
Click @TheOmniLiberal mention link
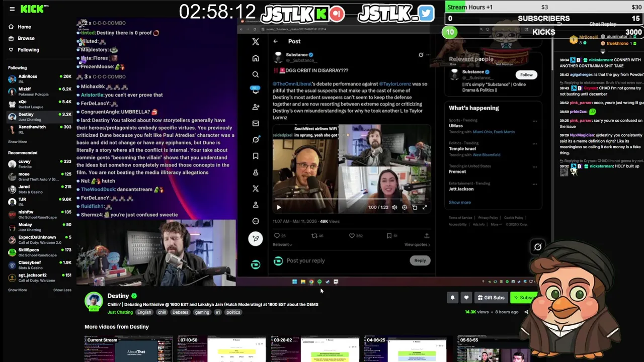(x=291, y=84)
